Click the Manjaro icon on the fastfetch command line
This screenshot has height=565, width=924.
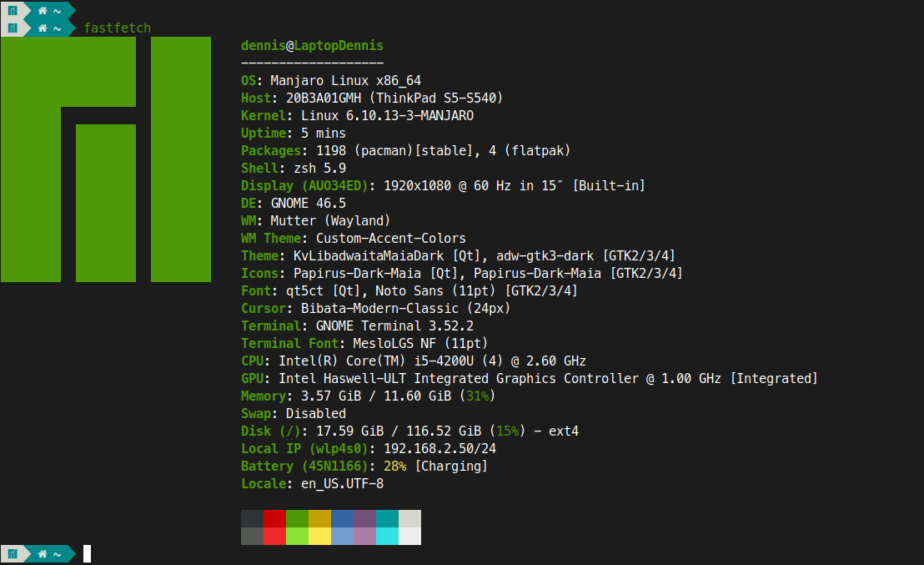(13, 28)
